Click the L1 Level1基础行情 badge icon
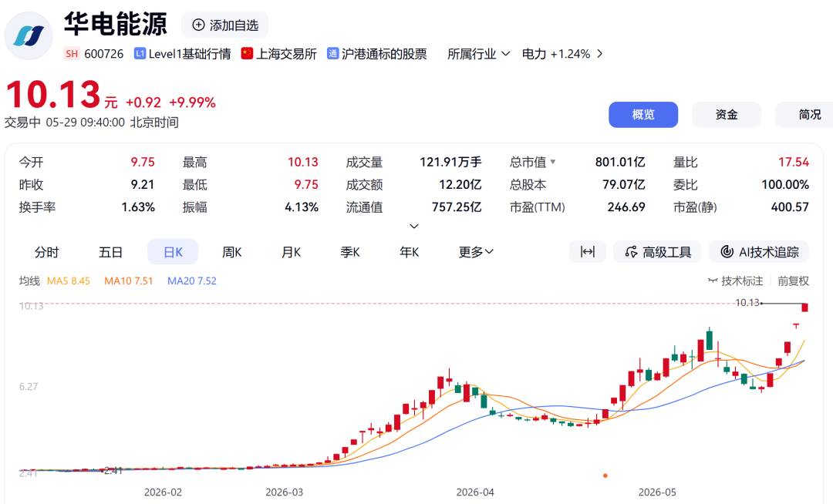Screen dimensions: 833x504 click(140, 54)
